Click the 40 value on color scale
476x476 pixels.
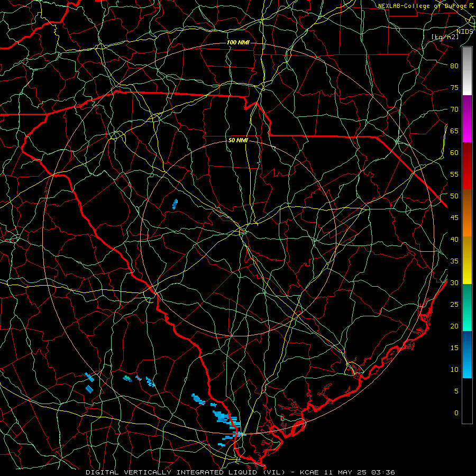(x=454, y=240)
